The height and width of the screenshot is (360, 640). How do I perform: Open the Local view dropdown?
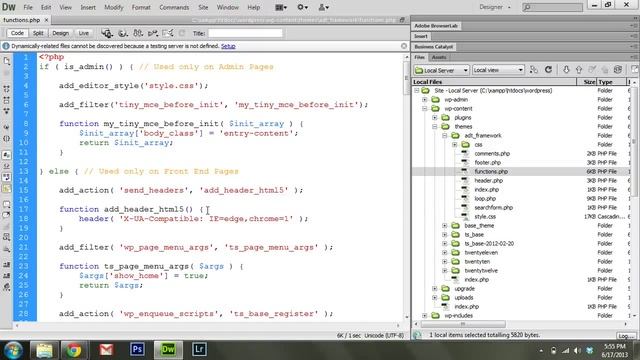(498, 70)
